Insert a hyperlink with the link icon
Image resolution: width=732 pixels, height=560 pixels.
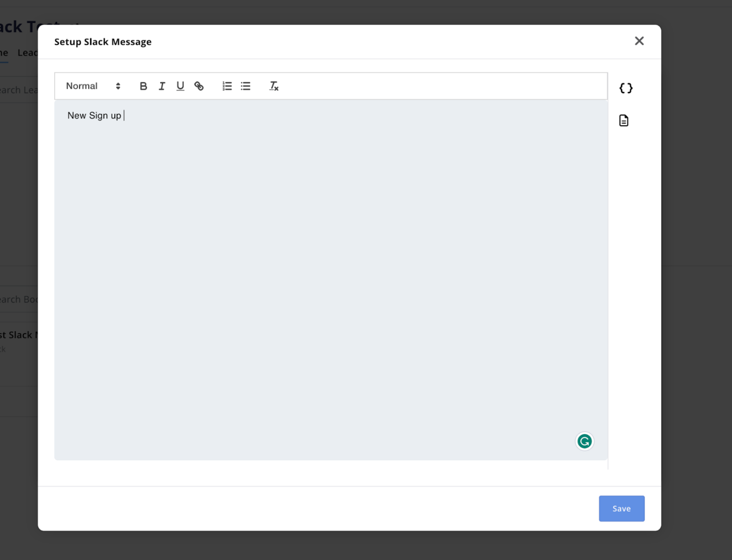199,86
